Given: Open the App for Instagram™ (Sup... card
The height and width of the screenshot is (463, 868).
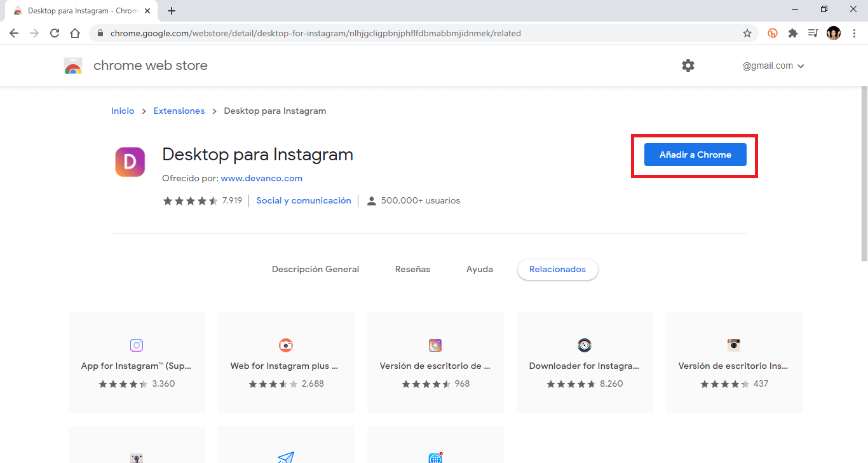Looking at the screenshot, I should [137, 363].
